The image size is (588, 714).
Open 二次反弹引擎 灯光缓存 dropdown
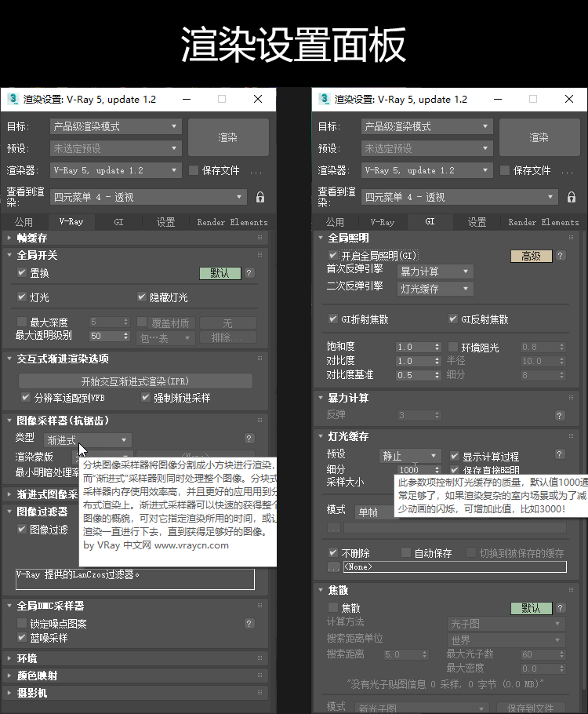(435, 289)
